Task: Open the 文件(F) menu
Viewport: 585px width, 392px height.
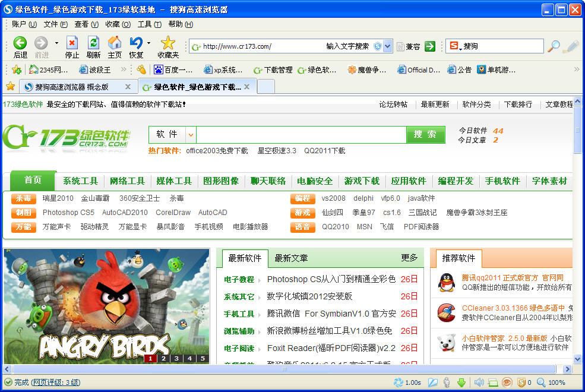Action: tap(56, 24)
